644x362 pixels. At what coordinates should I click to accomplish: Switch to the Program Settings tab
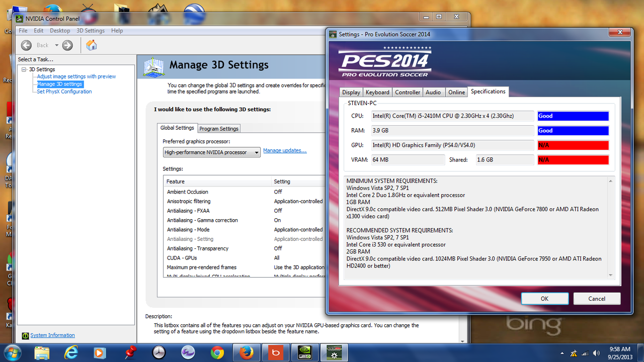(219, 129)
